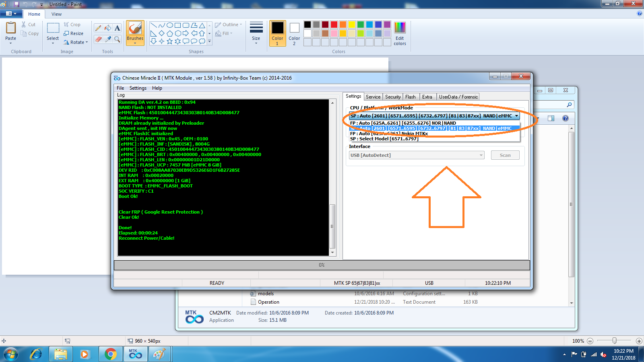This screenshot has height=362, width=644.
Task: Select the Color picker eyedropper tool
Action: pos(107,39)
